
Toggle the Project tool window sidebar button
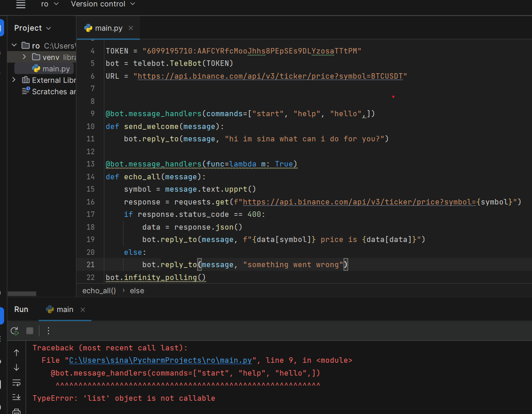(2, 28)
